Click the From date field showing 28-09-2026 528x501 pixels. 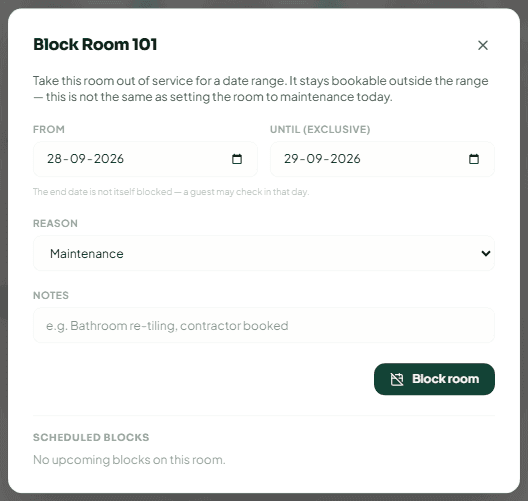(x=145, y=159)
